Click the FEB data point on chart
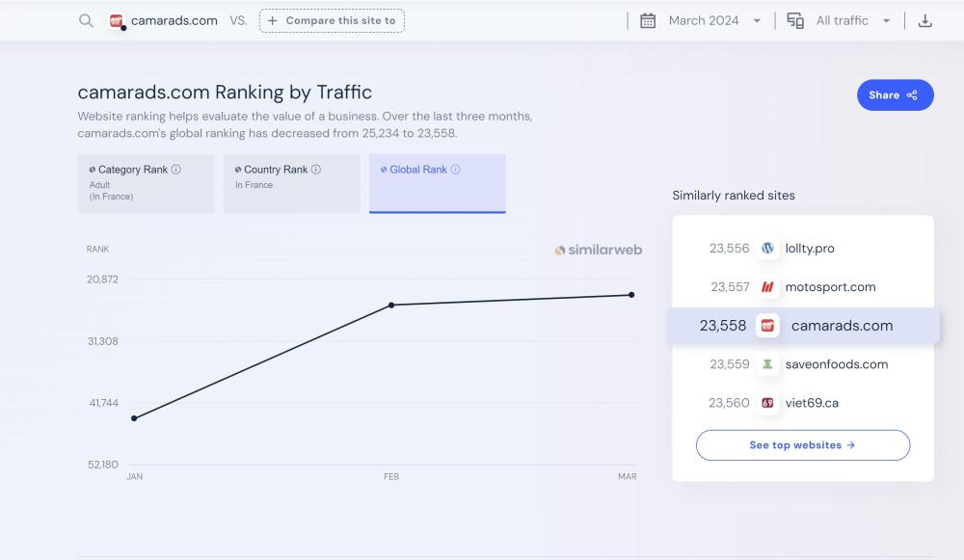The image size is (964, 560). [x=391, y=305]
